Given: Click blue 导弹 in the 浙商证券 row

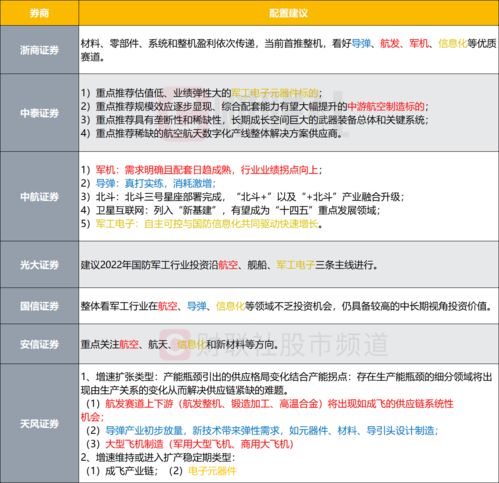Looking at the screenshot, I should [361, 43].
